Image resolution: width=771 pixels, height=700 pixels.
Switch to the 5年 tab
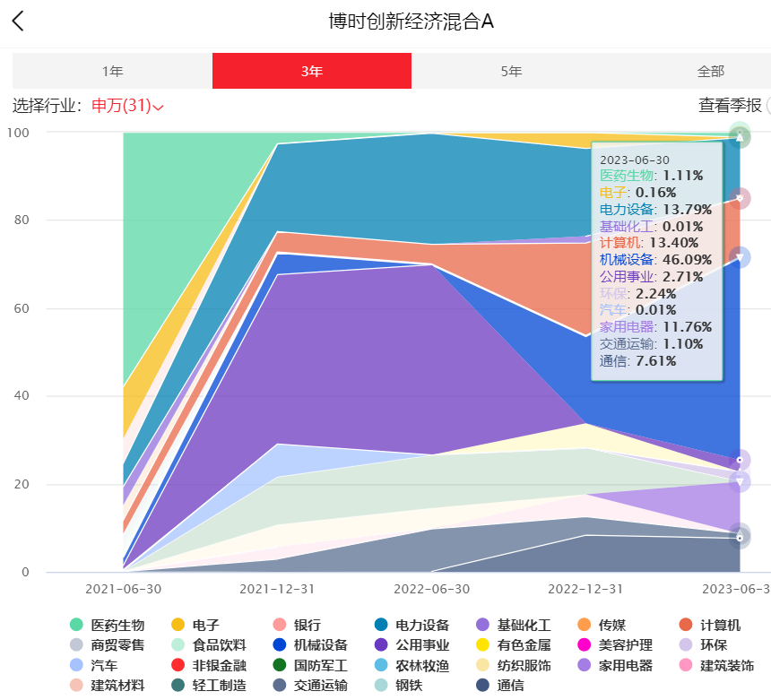[x=511, y=72]
